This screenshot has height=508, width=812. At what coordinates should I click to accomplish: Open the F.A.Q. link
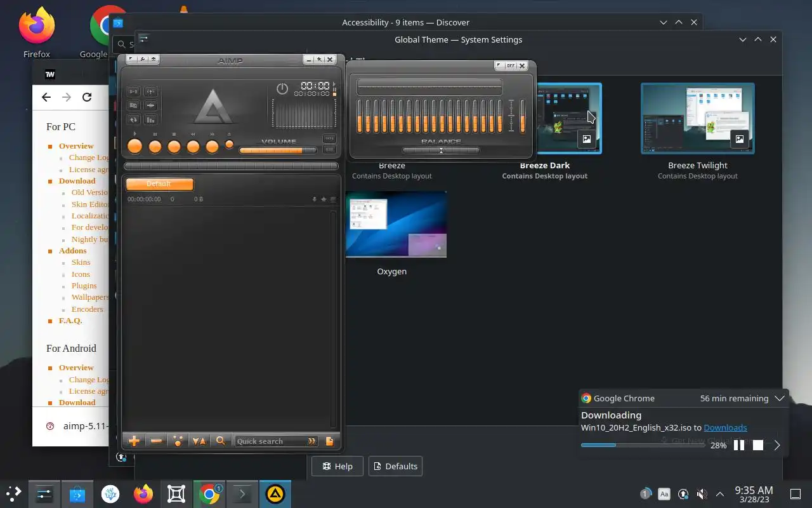70,321
